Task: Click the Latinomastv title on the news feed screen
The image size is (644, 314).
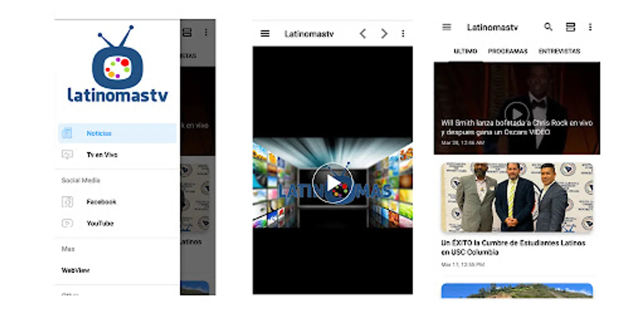Action: pos(492,27)
